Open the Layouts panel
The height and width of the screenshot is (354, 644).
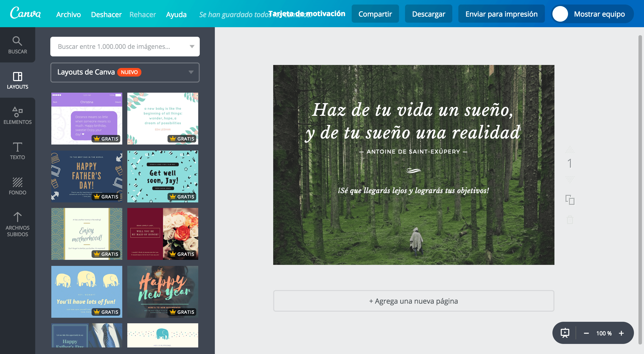point(18,80)
